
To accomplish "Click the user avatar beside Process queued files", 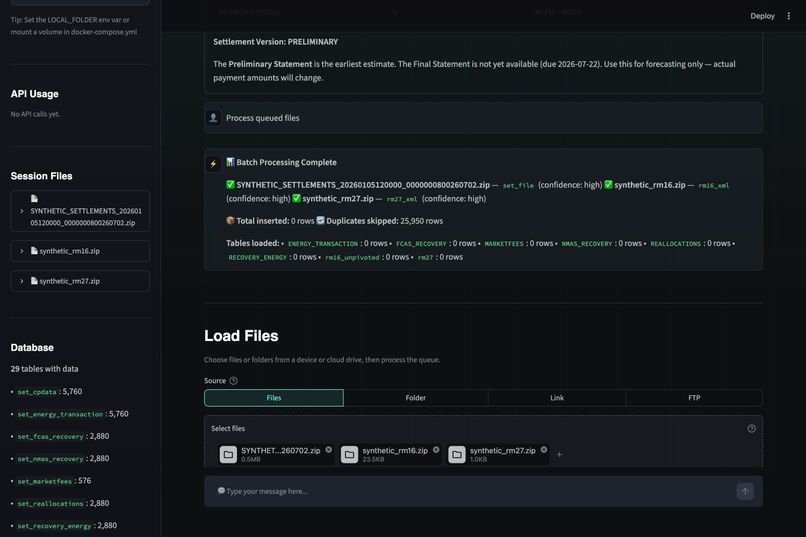I will tap(213, 118).
